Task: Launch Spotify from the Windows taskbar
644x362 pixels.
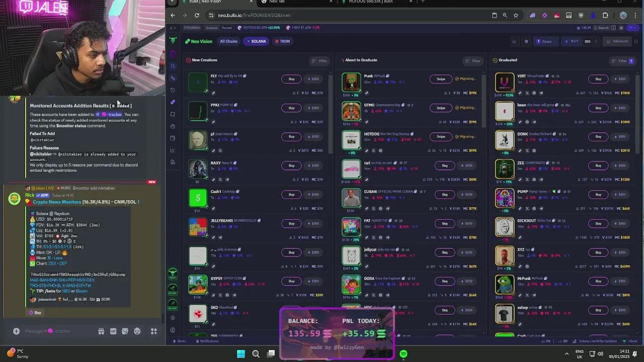Action: point(403,354)
